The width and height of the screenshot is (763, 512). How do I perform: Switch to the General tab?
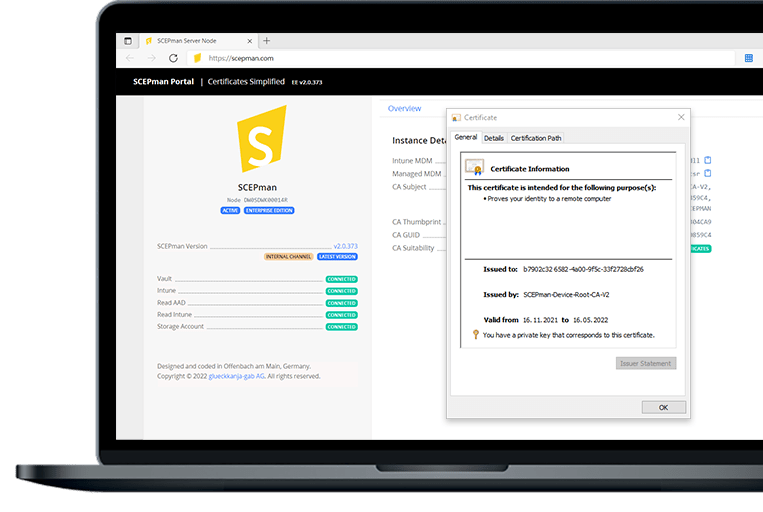[x=466, y=137]
